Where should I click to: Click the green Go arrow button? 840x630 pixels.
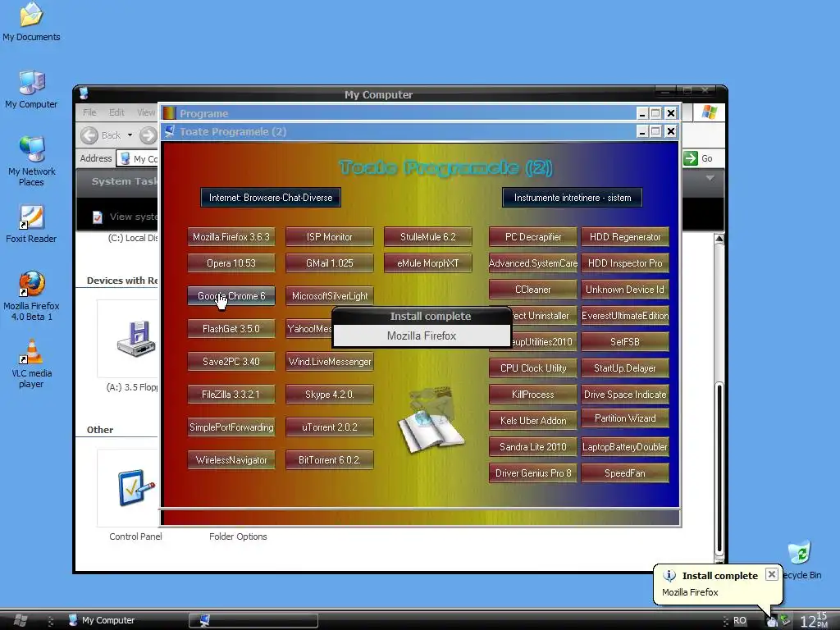pyautogui.click(x=691, y=158)
